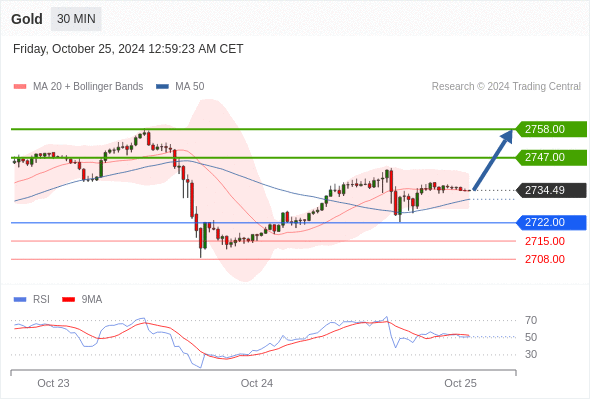Click the RSI 30 level label
This screenshot has height=400, width=590.
(531, 354)
